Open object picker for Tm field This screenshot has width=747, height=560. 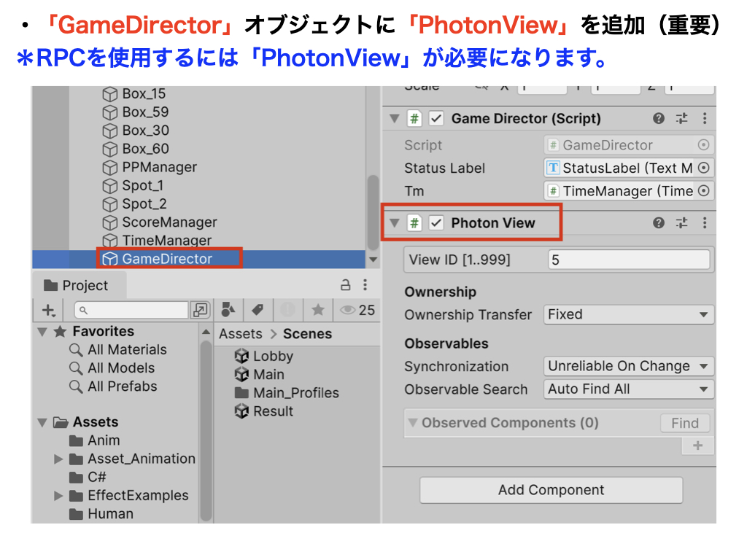pos(703,190)
